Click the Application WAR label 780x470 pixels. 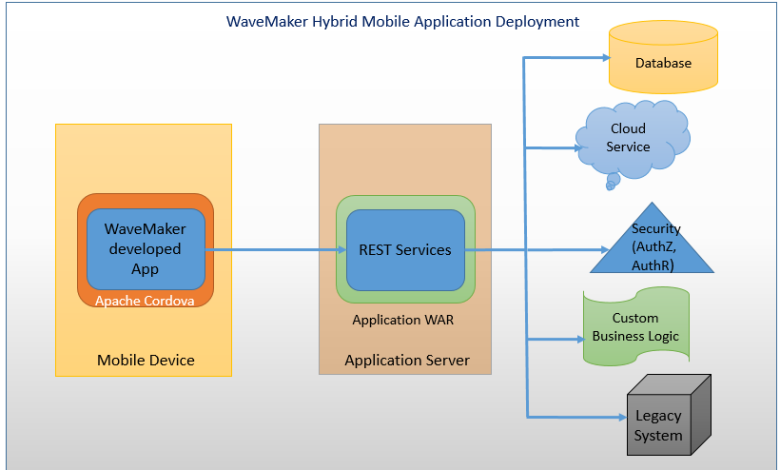403,320
